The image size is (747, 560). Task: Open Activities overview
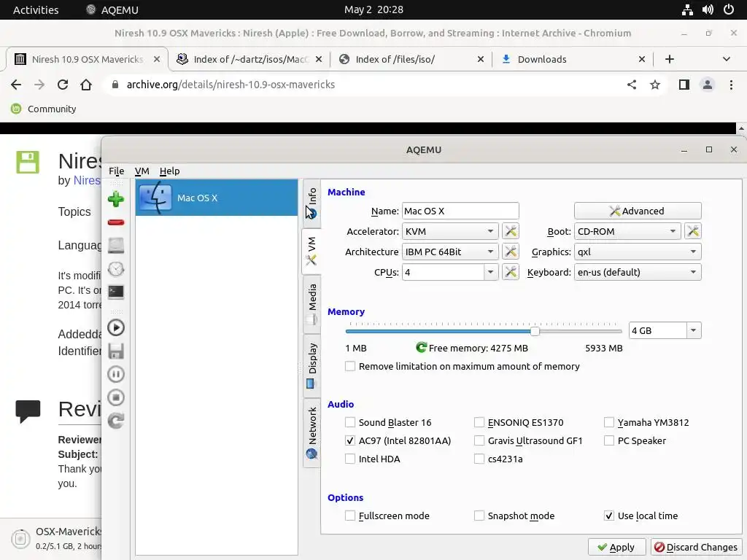(x=36, y=9)
